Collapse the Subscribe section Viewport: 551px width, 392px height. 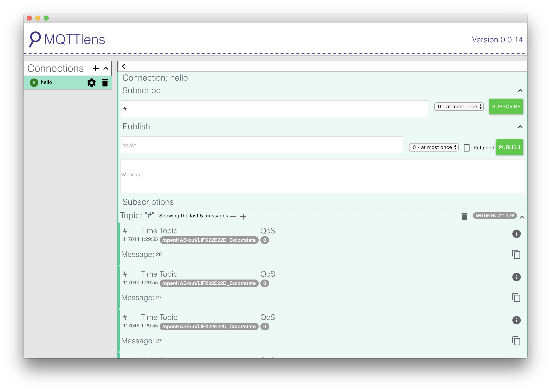point(520,91)
